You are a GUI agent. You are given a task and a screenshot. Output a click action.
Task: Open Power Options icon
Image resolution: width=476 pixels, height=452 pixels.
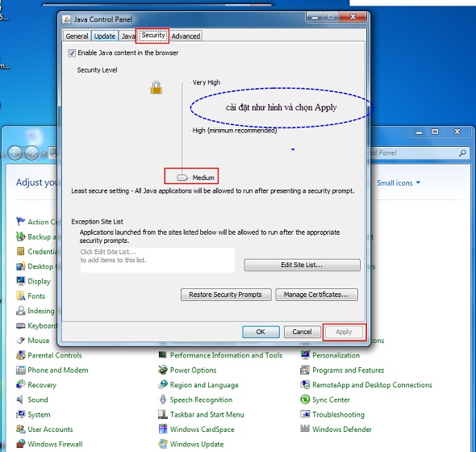point(163,370)
